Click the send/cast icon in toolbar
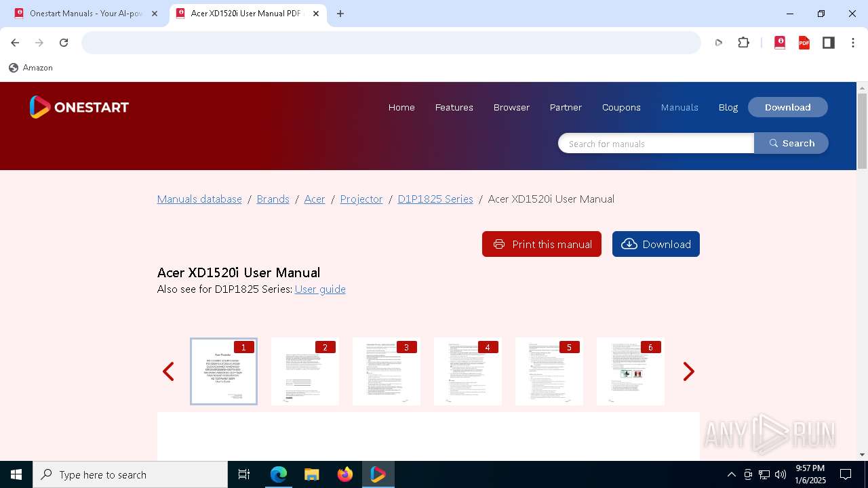This screenshot has height=488, width=868. [719, 43]
